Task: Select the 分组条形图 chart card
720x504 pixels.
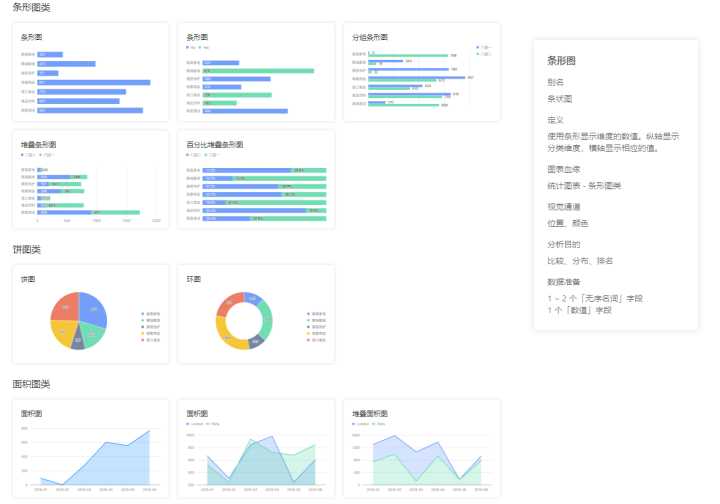Action: tap(422, 72)
